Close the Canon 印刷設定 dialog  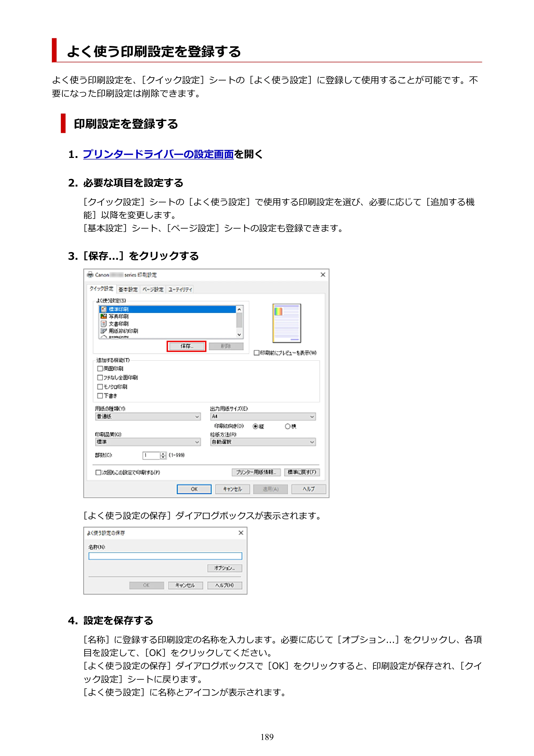pos(323,275)
